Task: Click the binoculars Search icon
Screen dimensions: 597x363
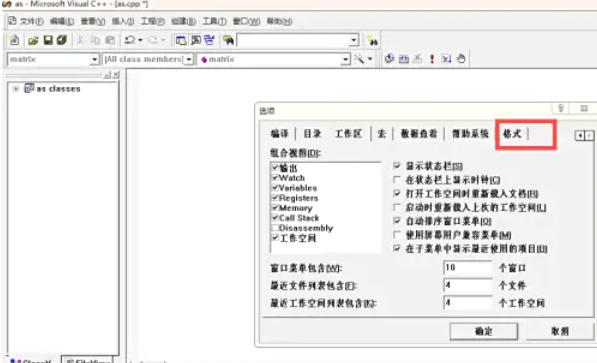Action: [372, 40]
